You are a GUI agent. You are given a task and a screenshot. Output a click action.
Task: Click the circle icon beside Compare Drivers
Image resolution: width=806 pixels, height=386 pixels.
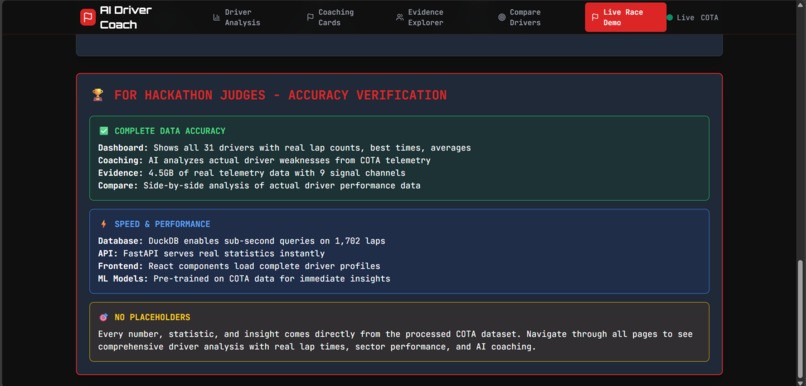point(502,17)
